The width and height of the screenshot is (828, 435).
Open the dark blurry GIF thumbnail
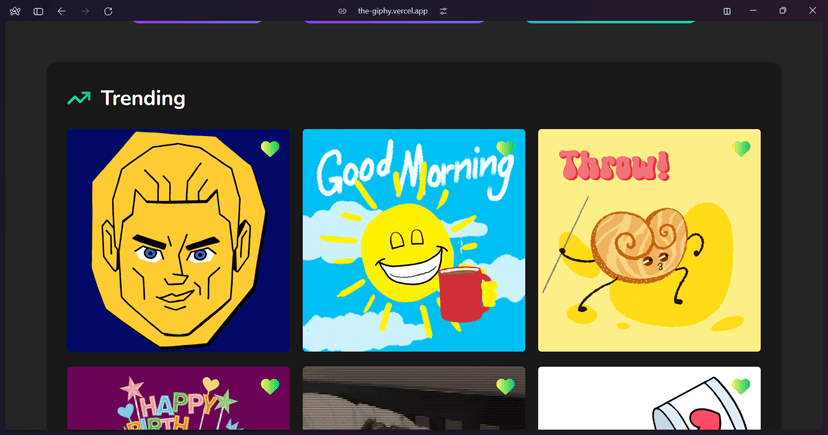pos(414,399)
